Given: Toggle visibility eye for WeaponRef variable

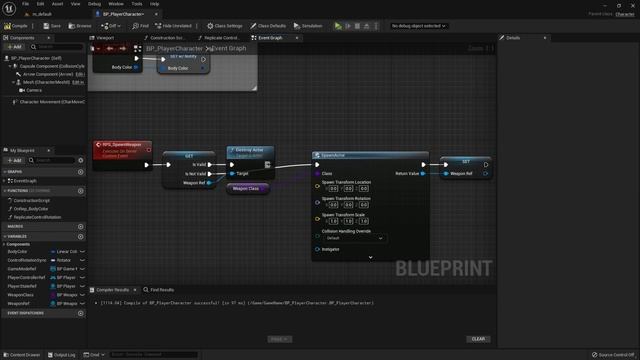Looking at the screenshot, I should [82, 303].
